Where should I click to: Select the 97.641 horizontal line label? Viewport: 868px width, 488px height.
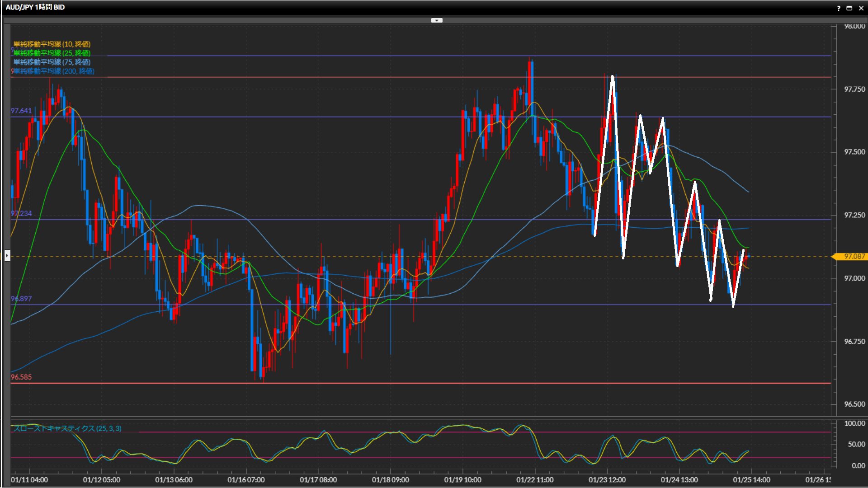coord(21,111)
